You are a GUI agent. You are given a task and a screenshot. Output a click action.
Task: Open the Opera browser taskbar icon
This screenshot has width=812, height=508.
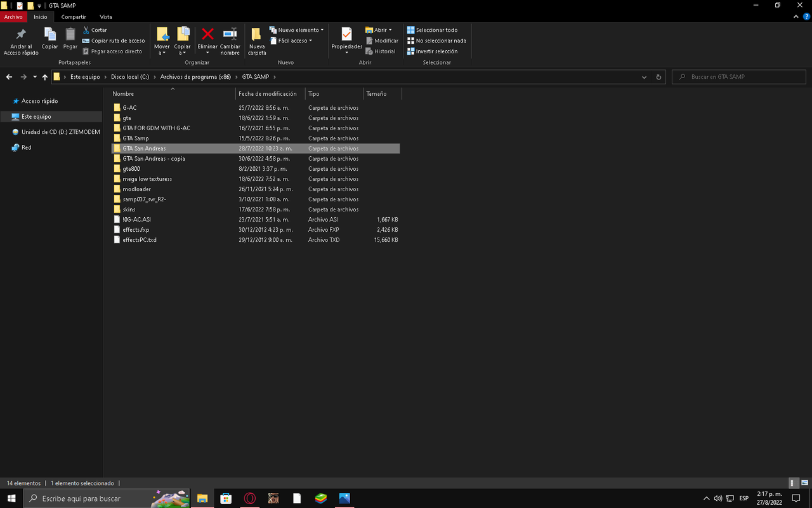coord(250,498)
